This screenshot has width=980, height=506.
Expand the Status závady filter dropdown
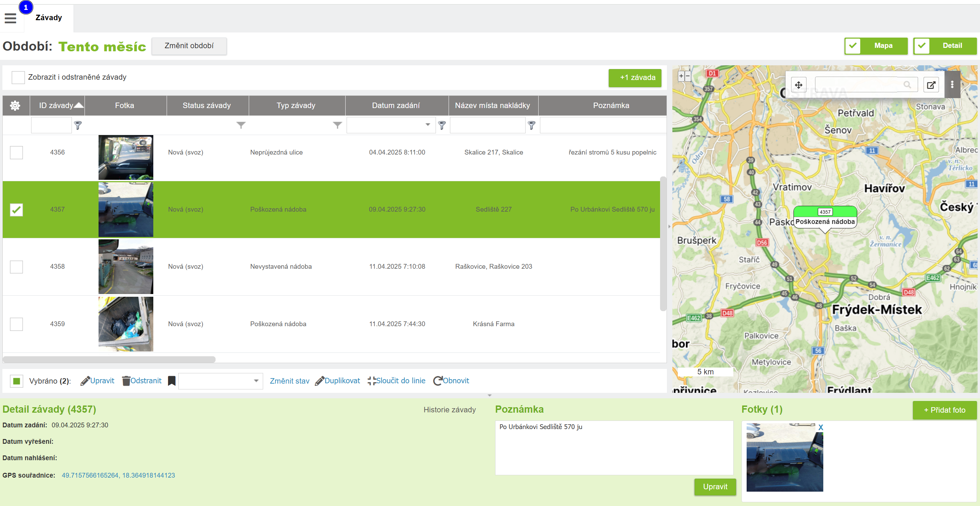(x=241, y=125)
